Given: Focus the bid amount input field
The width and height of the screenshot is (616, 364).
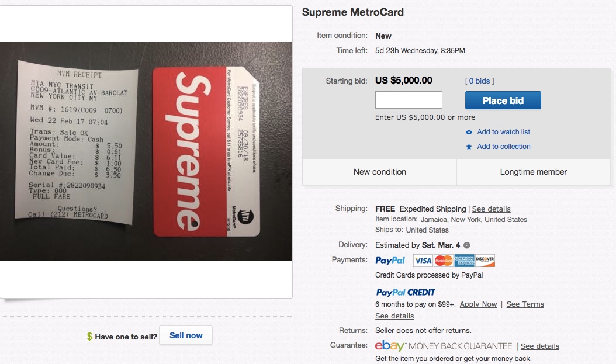Looking at the screenshot, I should [409, 100].
